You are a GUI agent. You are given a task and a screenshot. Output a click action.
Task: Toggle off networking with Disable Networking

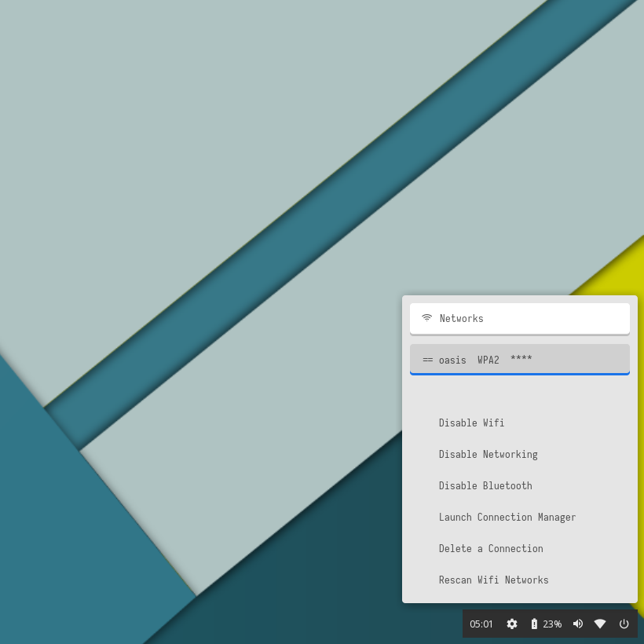(488, 454)
